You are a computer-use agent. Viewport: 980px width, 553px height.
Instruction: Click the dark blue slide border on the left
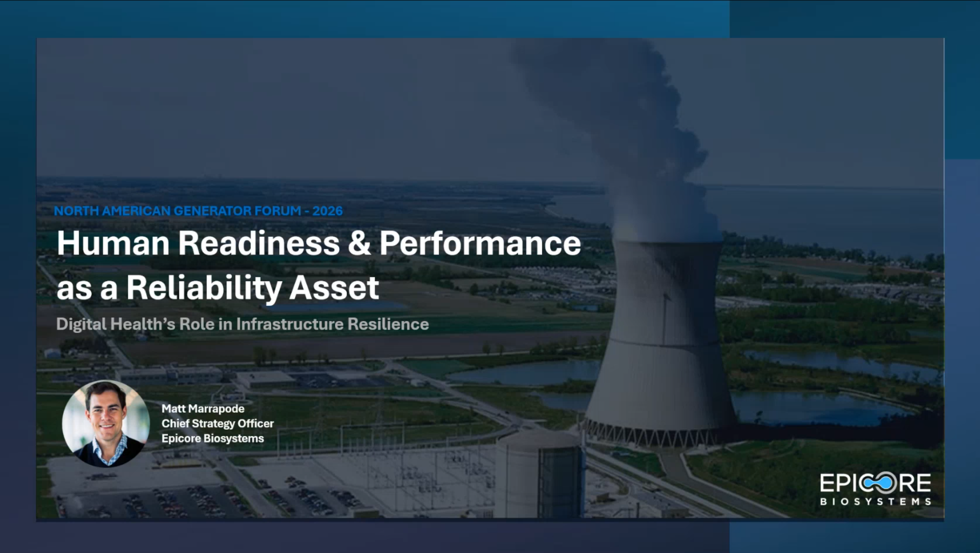point(18,274)
